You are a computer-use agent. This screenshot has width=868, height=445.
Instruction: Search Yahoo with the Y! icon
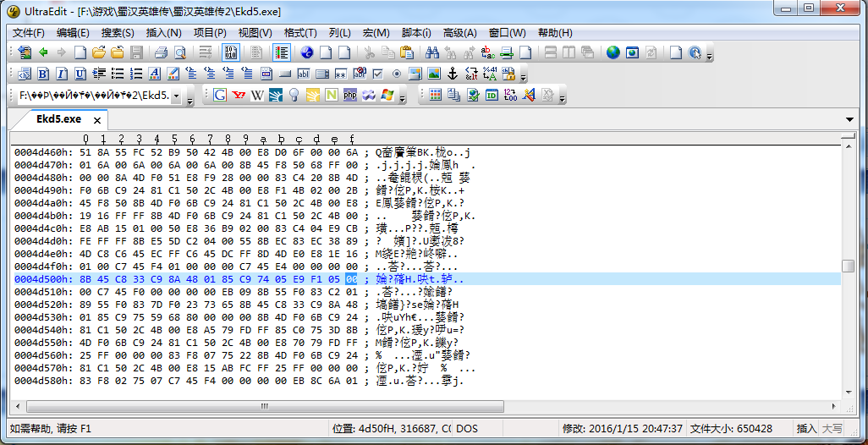239,96
